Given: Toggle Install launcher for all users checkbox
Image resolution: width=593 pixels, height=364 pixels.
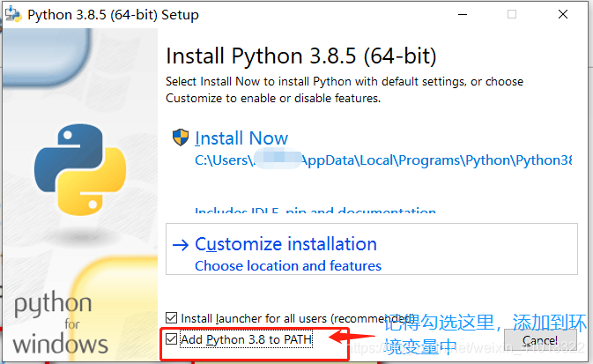Looking at the screenshot, I should pos(171,317).
